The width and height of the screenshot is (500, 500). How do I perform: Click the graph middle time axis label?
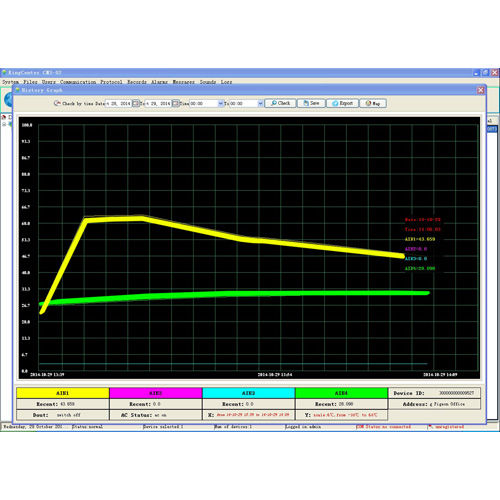pyautogui.click(x=275, y=375)
